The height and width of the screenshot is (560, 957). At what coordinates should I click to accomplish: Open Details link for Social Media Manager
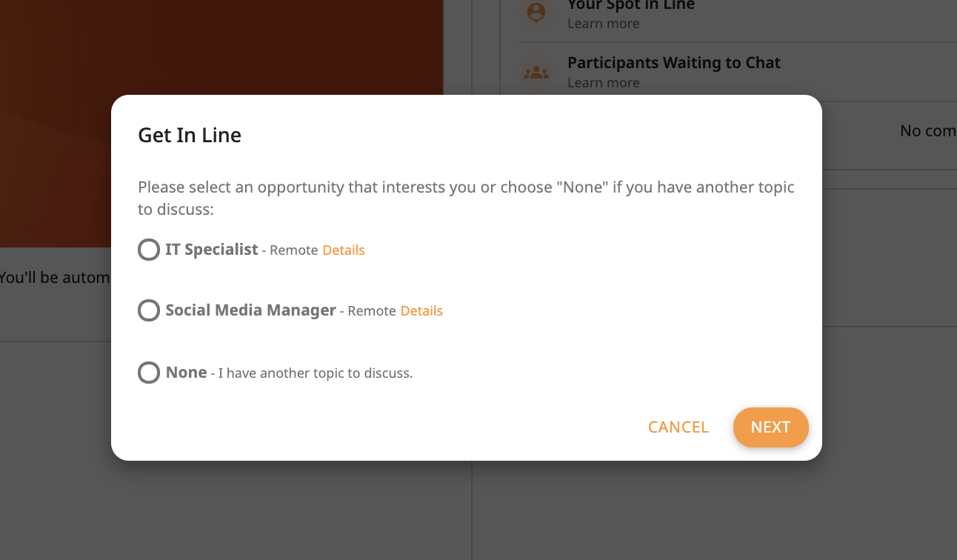(421, 311)
